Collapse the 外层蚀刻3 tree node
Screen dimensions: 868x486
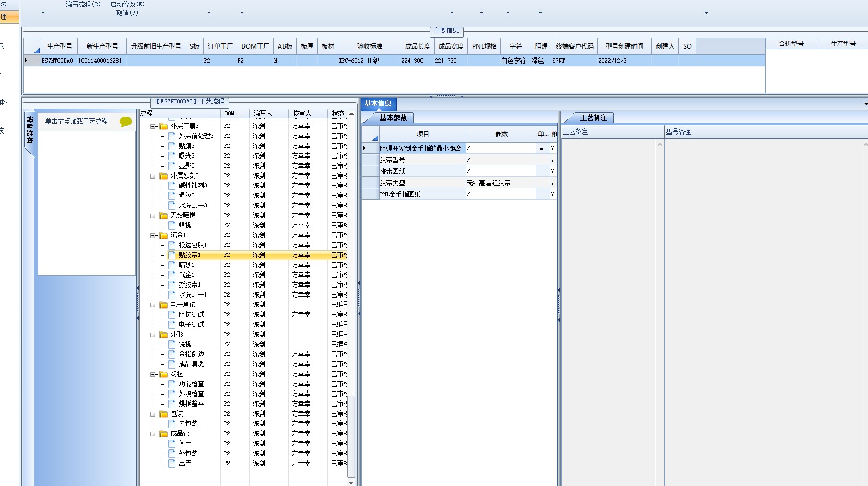point(154,176)
